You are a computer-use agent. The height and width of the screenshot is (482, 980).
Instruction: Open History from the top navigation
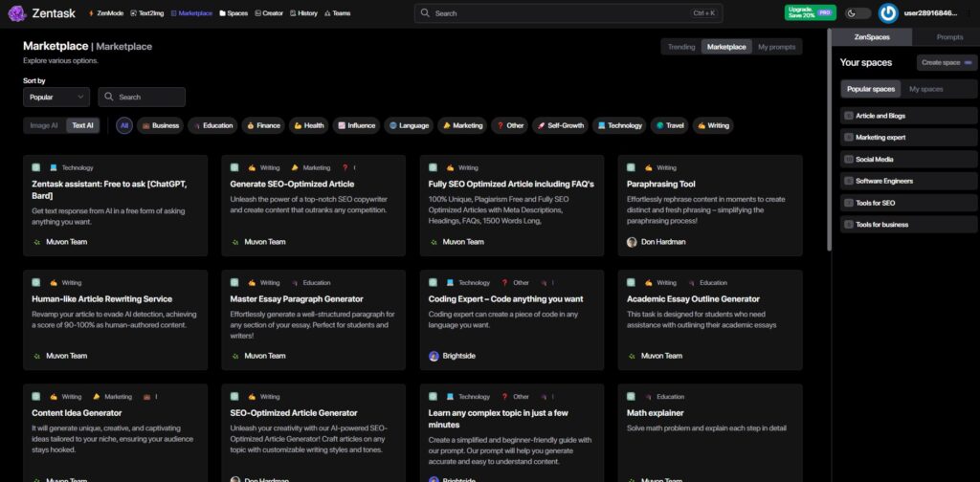pyautogui.click(x=303, y=13)
